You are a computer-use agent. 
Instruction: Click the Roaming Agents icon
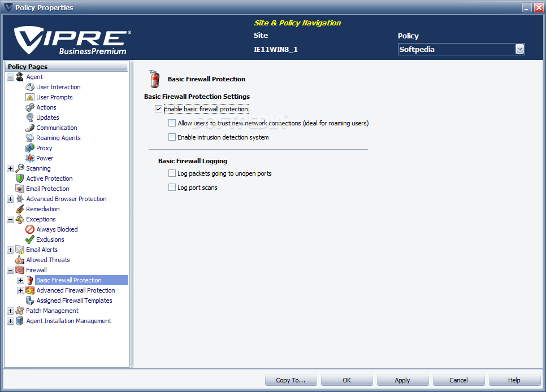click(x=30, y=138)
